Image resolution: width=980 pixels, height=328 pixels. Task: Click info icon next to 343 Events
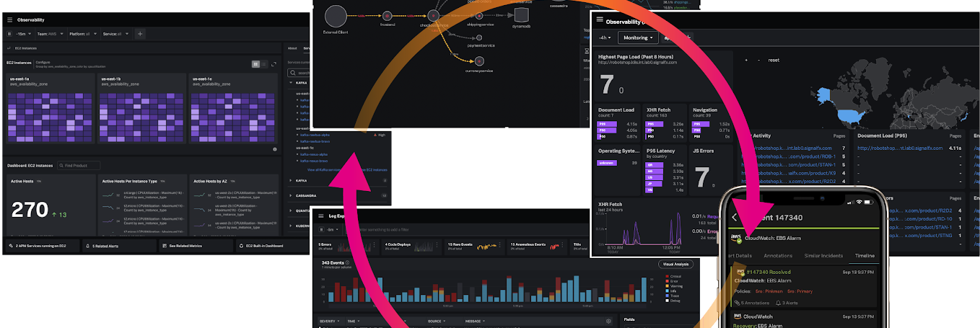(x=347, y=263)
